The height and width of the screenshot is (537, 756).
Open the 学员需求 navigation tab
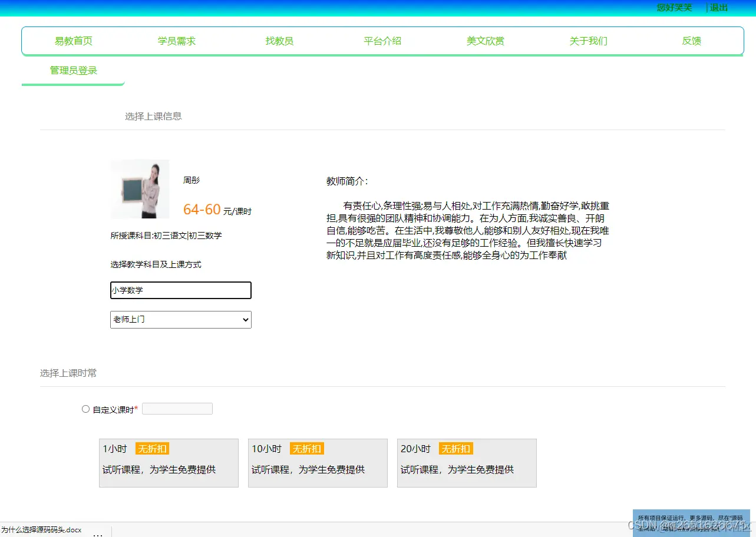(x=176, y=41)
